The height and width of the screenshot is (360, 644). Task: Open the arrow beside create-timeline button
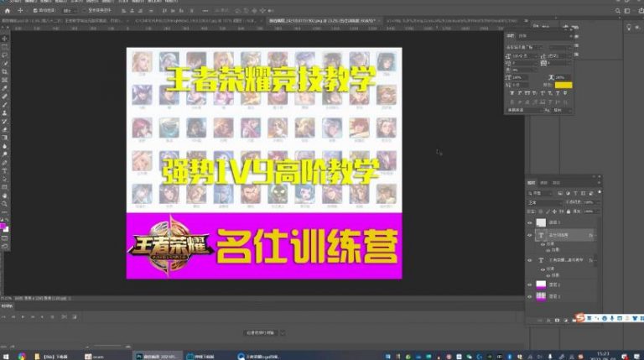pos(283,333)
